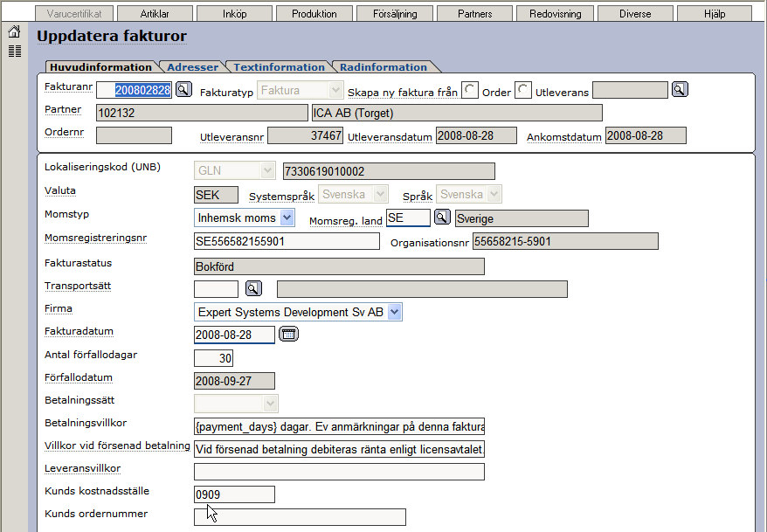Open the home icon in left sidebar
Viewport: 767px width, 532px height.
click(14, 31)
